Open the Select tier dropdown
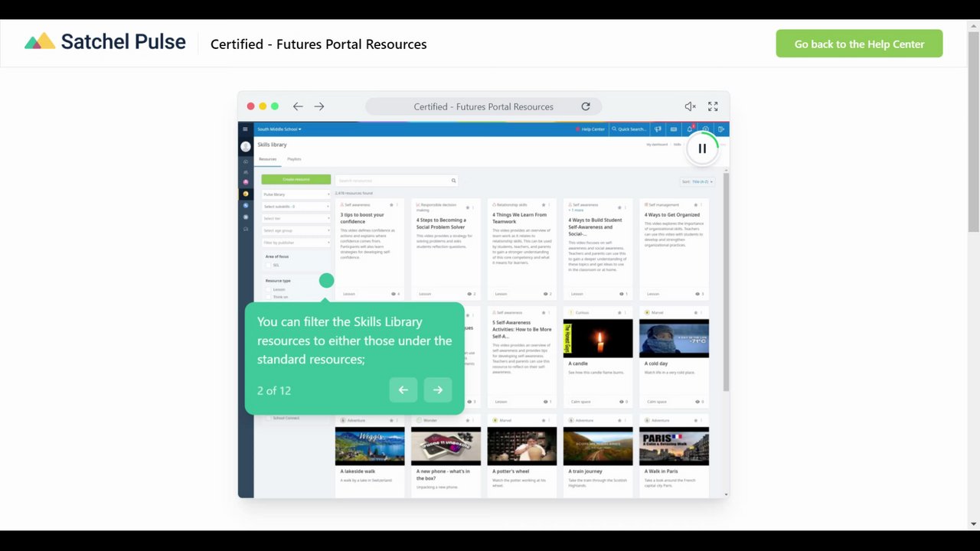The width and height of the screenshot is (980, 551). click(296, 218)
